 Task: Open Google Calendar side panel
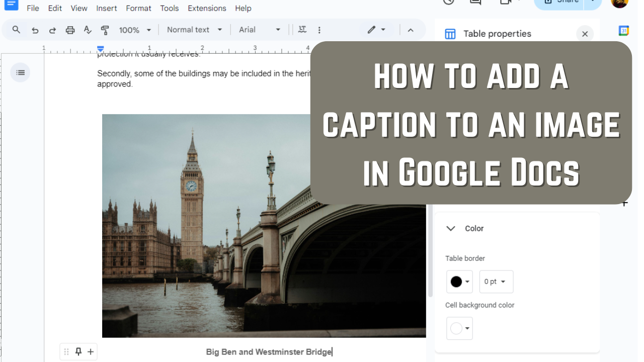tap(623, 31)
